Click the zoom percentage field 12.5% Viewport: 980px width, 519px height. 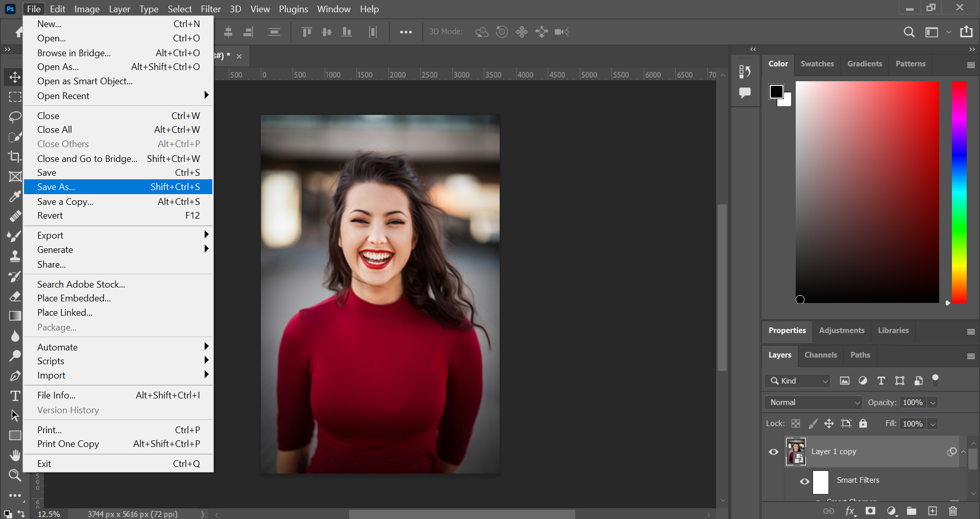coord(49,514)
